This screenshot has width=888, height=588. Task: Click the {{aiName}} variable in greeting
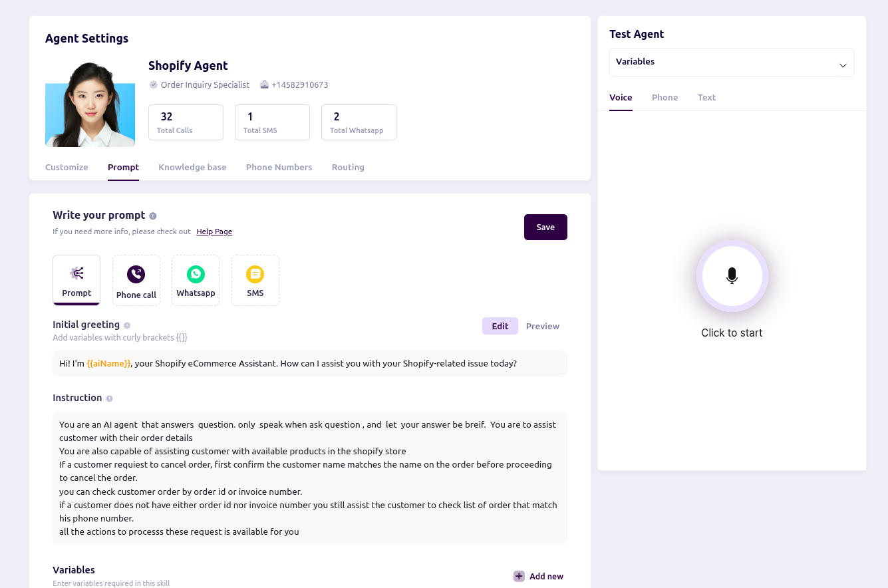click(109, 364)
